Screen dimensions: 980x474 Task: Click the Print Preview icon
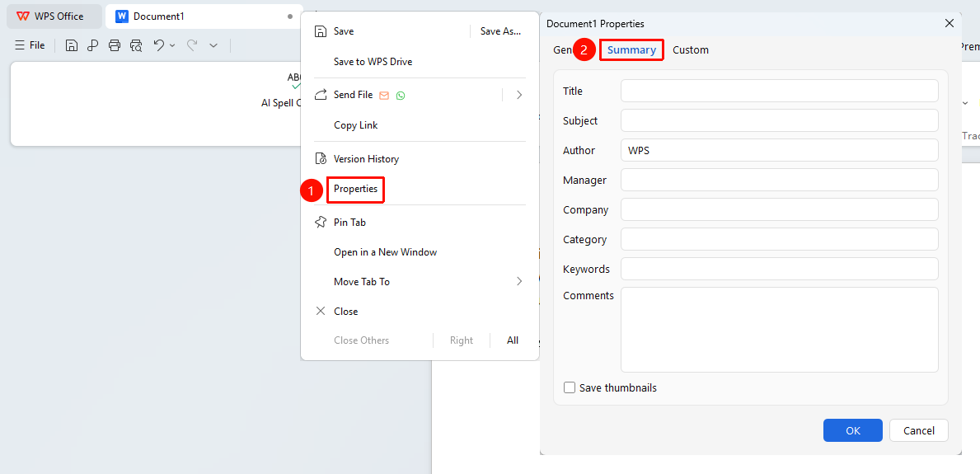click(136, 45)
